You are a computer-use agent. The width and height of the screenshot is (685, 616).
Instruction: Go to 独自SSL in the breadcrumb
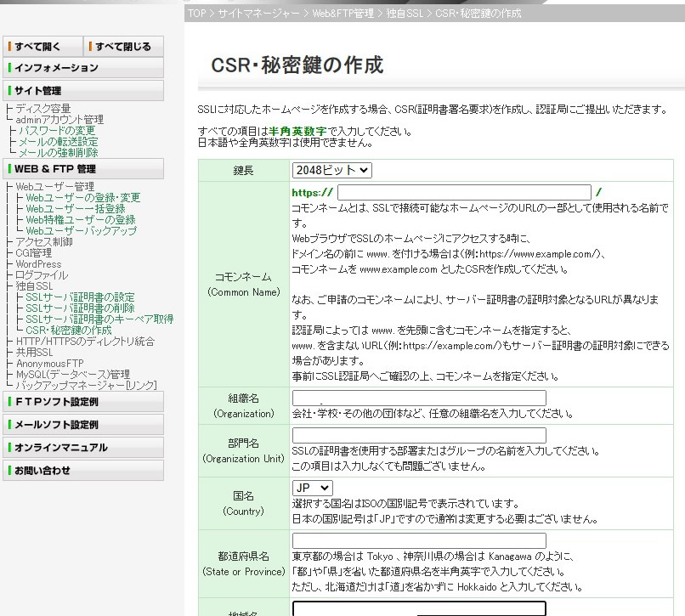[405, 13]
